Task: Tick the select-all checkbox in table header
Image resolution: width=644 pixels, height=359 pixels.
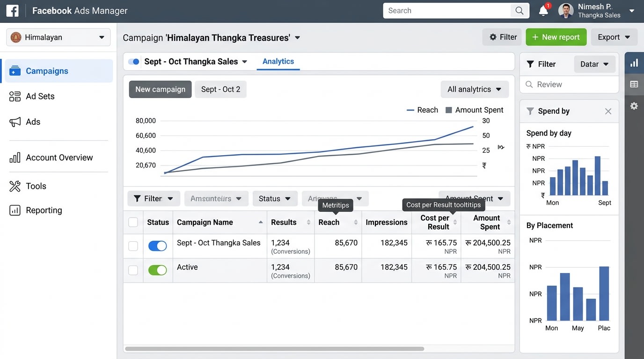Action: pyautogui.click(x=133, y=223)
